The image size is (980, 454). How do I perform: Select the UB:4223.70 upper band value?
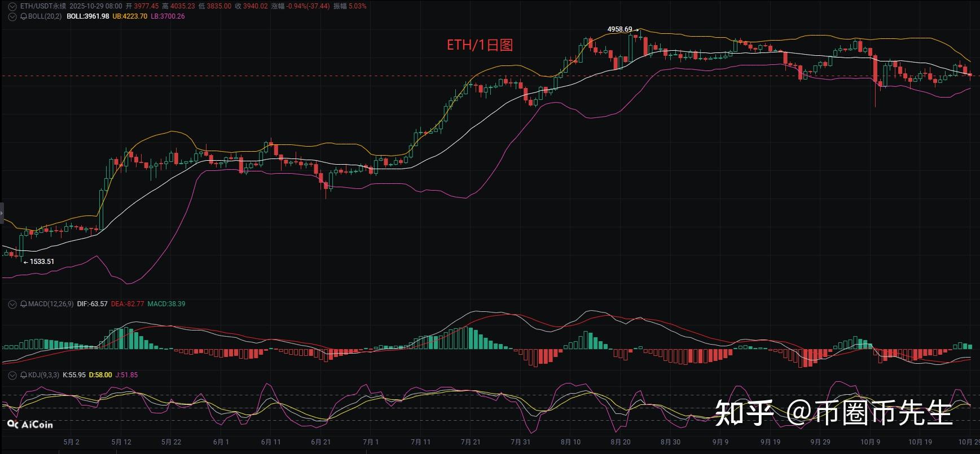(x=130, y=17)
